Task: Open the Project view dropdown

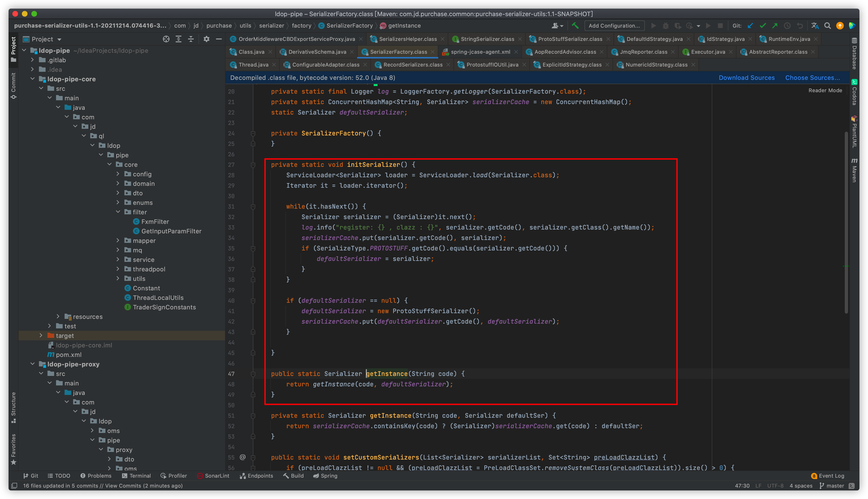Action: point(59,39)
